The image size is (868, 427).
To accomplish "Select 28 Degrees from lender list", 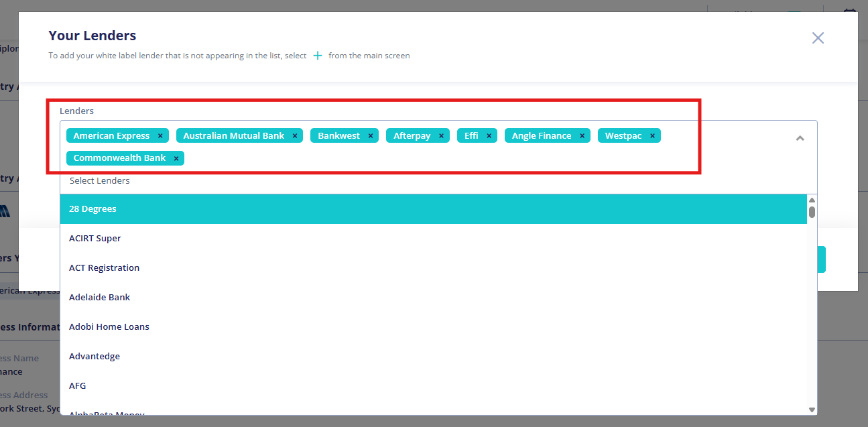I will (433, 209).
